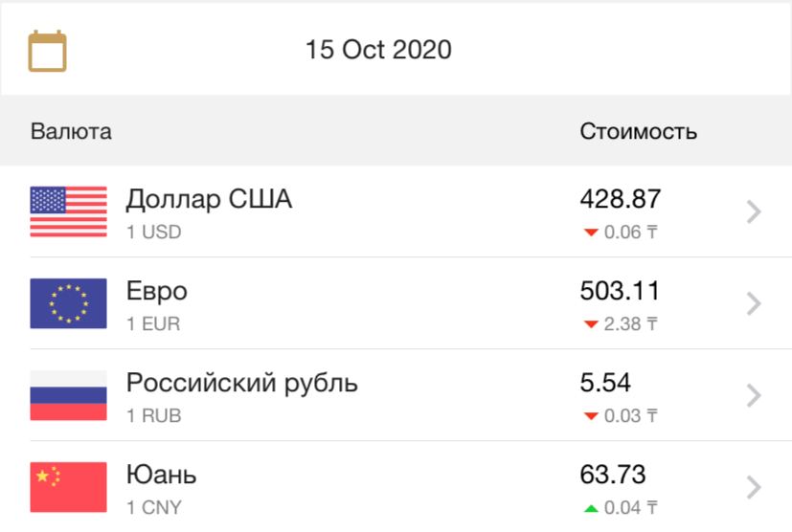Screen dimensions: 792x532
Task: Expand the Юань row chevron
Action: coord(754,487)
